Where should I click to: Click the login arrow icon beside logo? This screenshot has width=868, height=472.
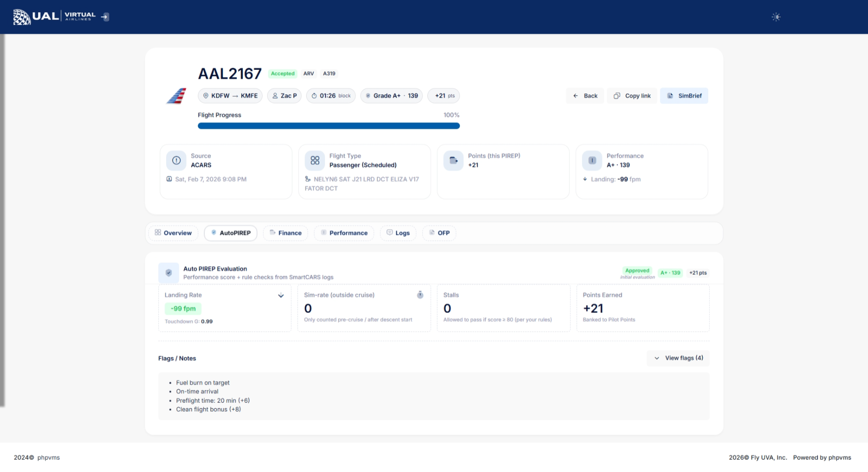(x=105, y=17)
